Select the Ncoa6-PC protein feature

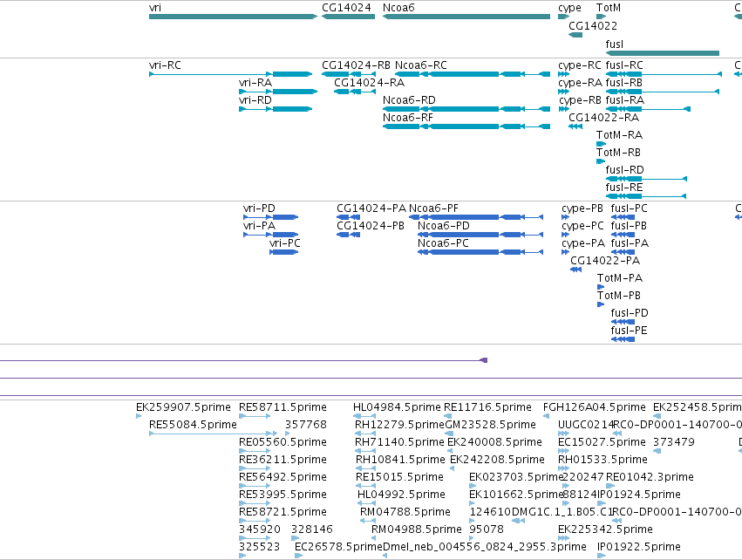pos(480,252)
